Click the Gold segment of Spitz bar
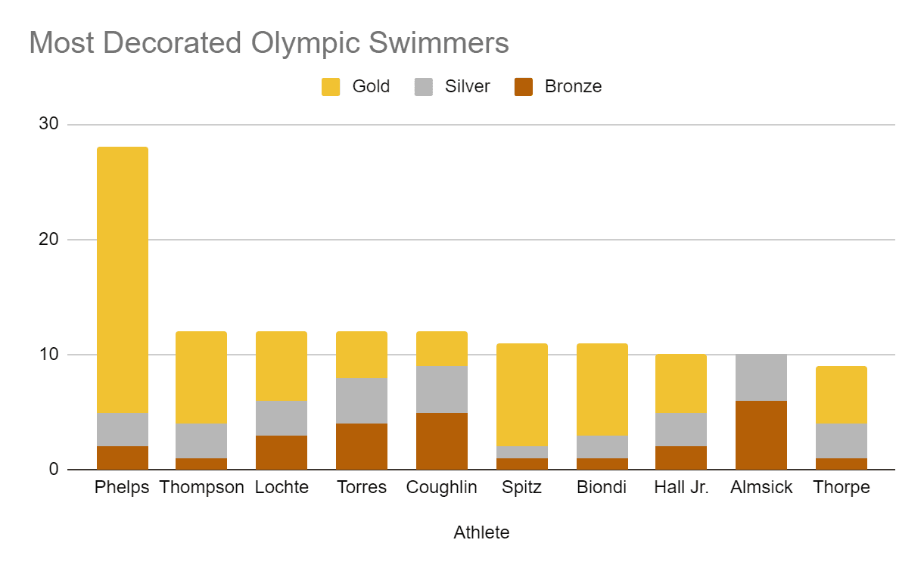This screenshot has height=571, width=924. coord(522,395)
